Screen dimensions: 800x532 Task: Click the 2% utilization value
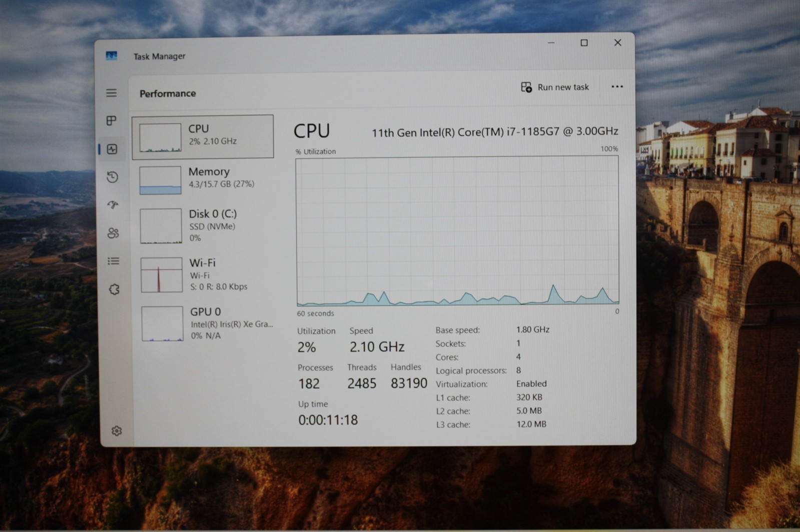pos(307,347)
